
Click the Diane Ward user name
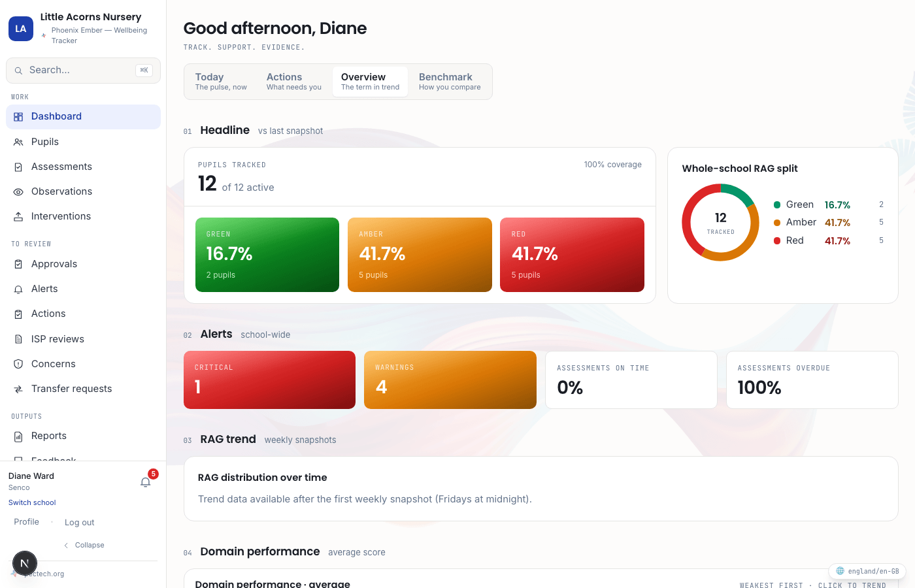[x=31, y=476]
